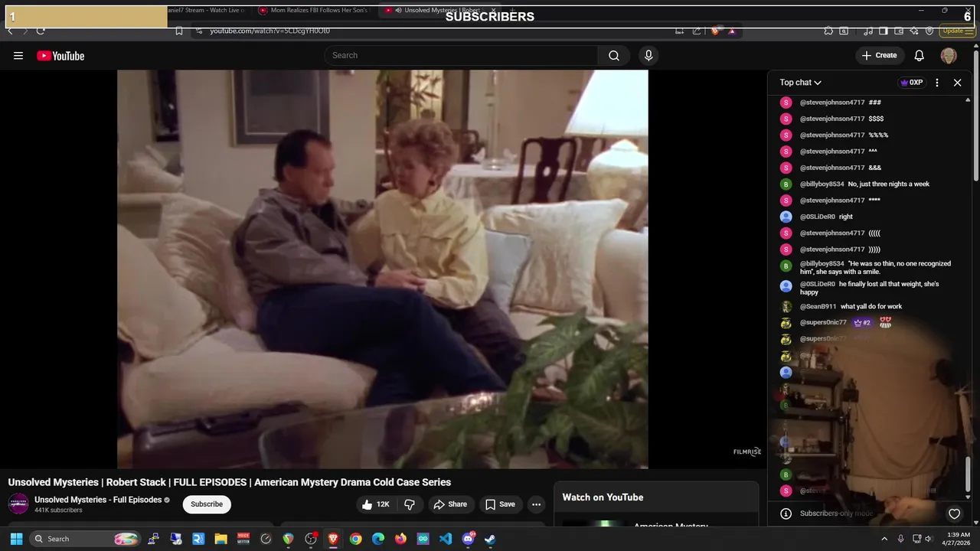Viewport: 980px width, 551px height.
Task: Open Microsoft Edge from taskbar
Action: tap(378, 539)
